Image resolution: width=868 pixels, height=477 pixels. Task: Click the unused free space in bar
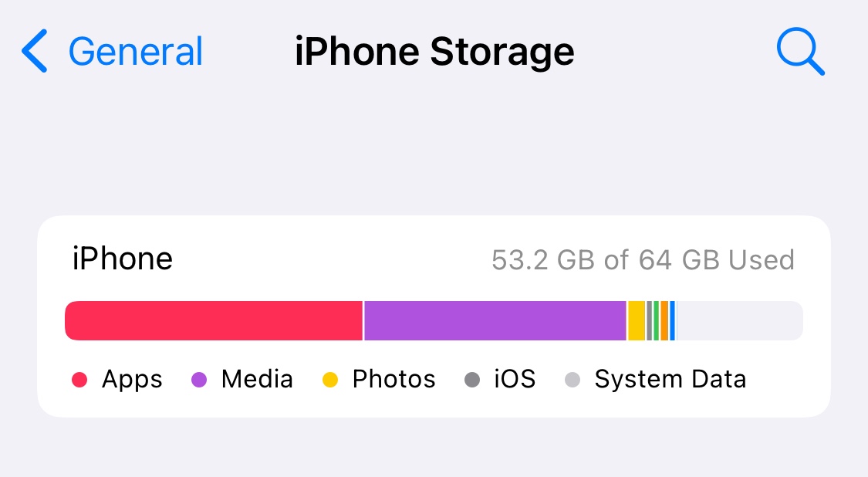pos(740,321)
